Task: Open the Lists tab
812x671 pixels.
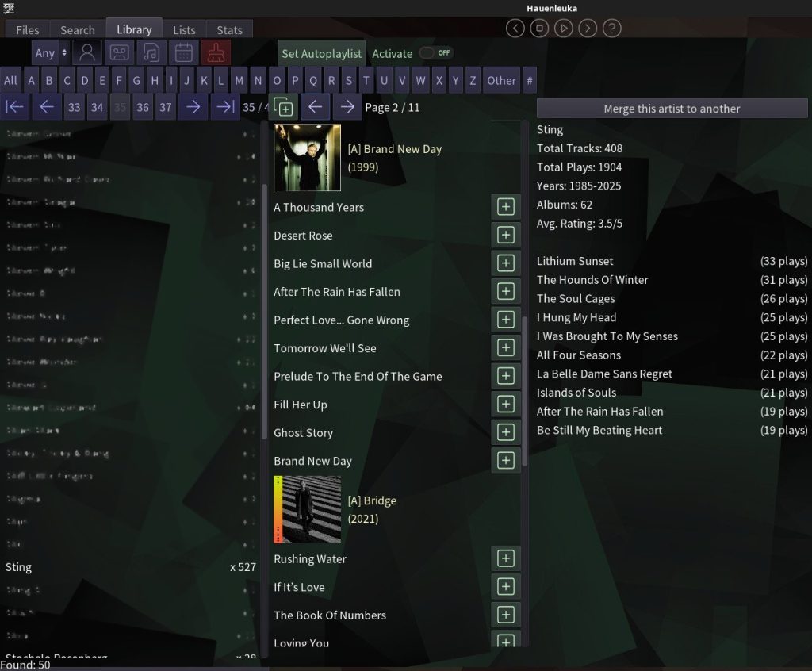Action: (184, 30)
